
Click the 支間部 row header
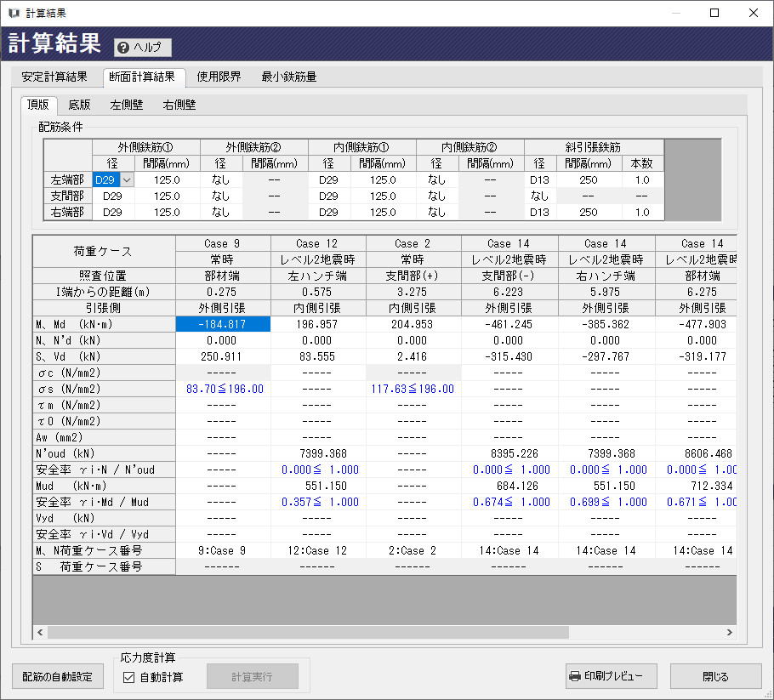tap(68, 196)
